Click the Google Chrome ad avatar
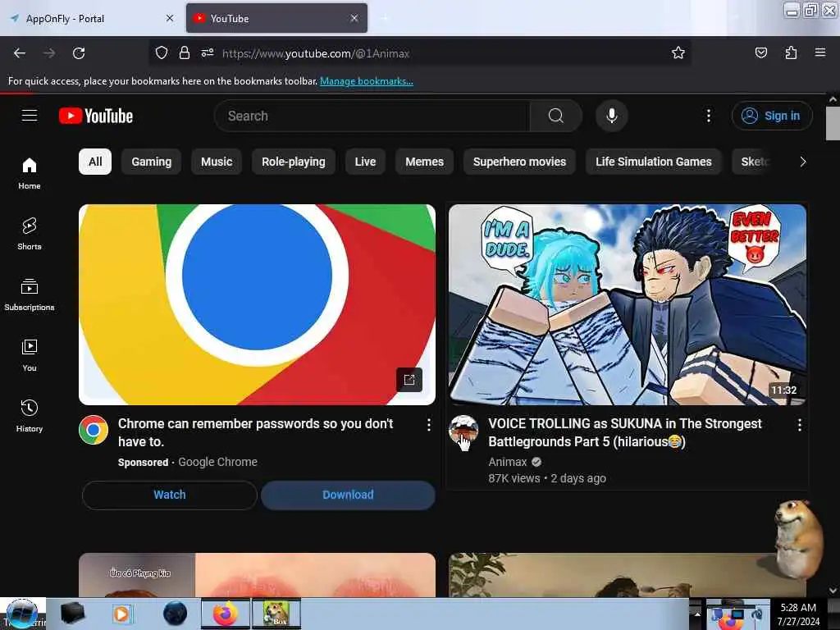This screenshot has width=840, height=630. (x=94, y=430)
